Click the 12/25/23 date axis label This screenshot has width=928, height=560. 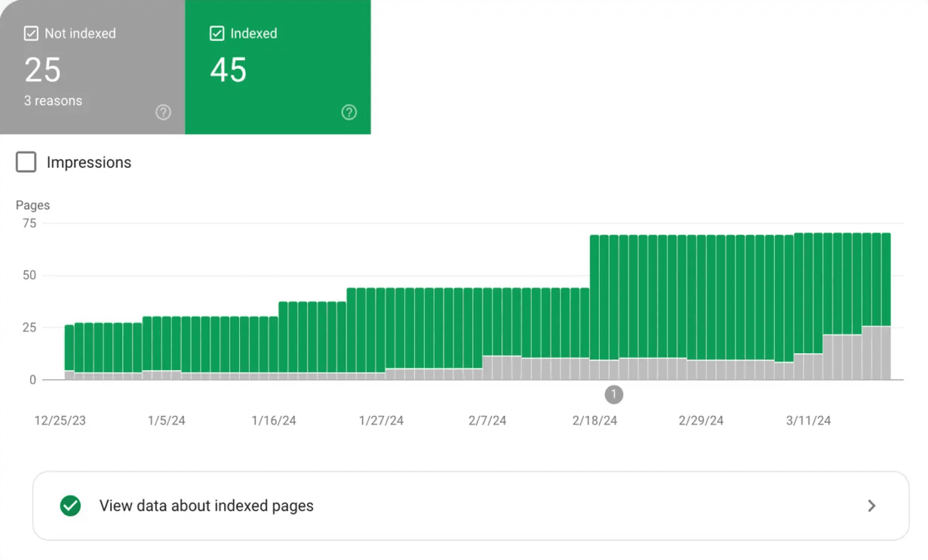pos(60,420)
